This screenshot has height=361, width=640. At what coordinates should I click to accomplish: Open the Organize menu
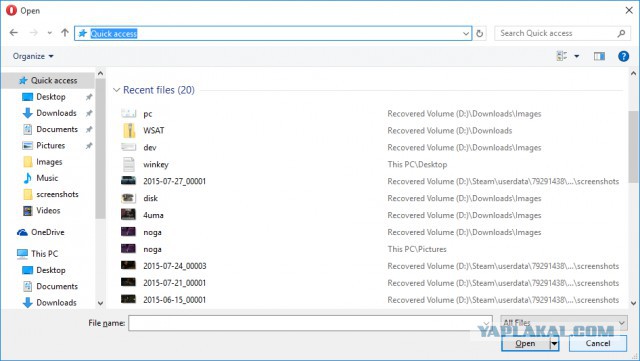point(33,56)
